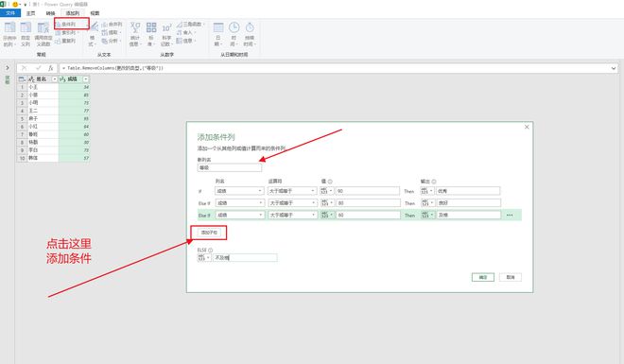Click the Excel smiley feedback icon in title bar
This screenshot has width=624, height=364.
(15, 5)
